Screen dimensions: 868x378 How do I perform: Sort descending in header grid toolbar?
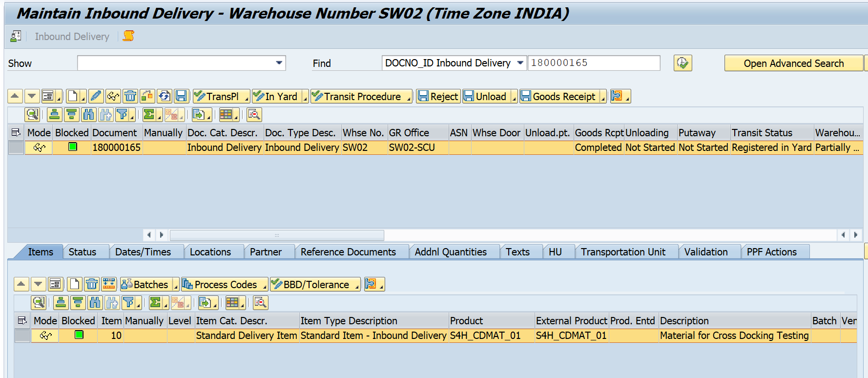71,115
